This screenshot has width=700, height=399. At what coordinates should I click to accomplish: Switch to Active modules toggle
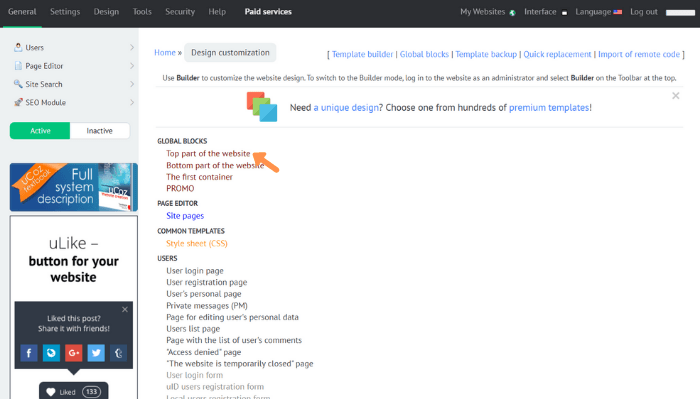[x=40, y=131]
